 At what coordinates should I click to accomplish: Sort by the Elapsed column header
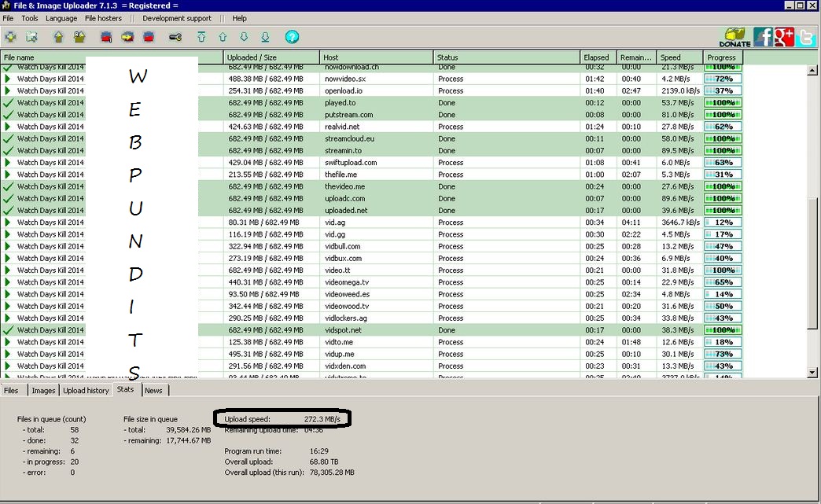(598, 57)
